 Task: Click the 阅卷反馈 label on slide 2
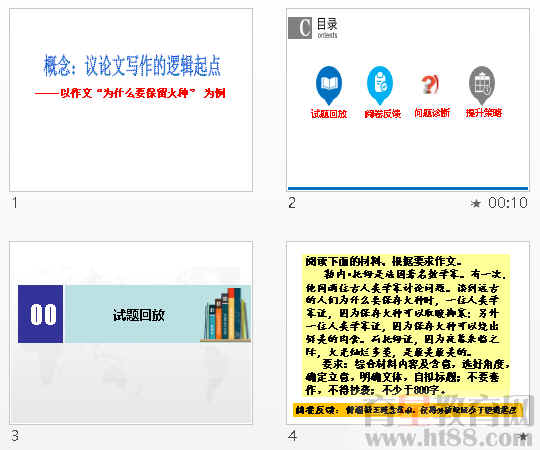coord(383,114)
